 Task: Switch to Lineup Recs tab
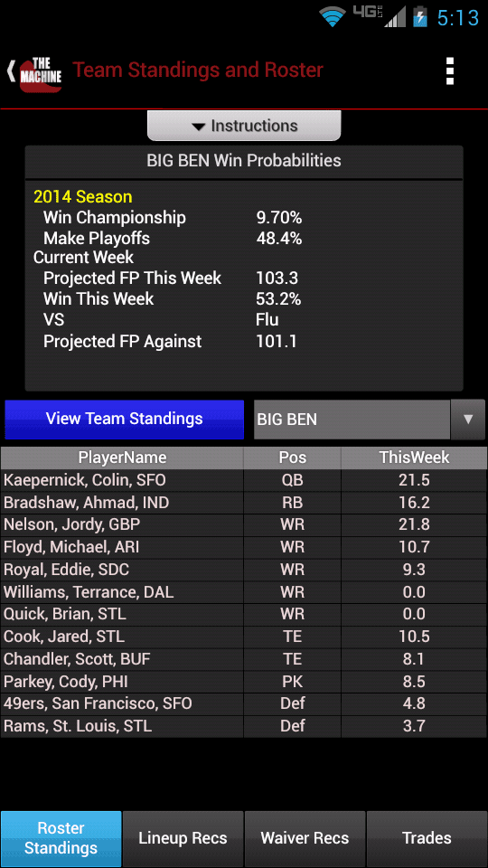(183, 838)
